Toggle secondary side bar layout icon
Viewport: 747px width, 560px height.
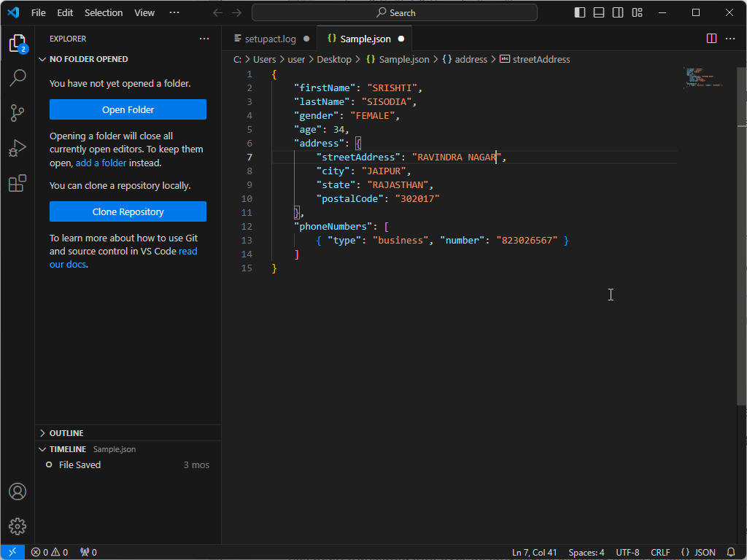pyautogui.click(x=618, y=13)
